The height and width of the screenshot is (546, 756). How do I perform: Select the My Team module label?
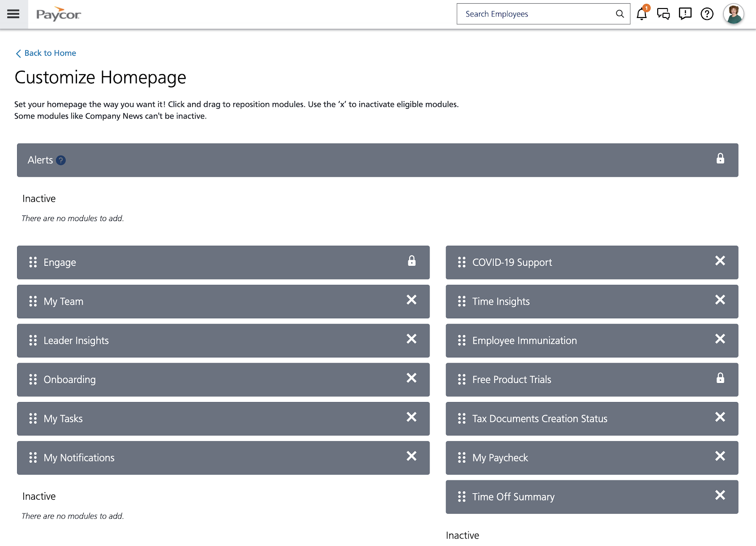[63, 302]
